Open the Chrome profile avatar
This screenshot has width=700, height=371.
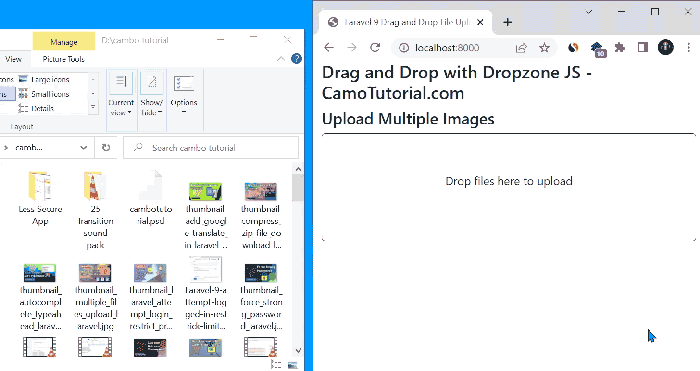[666, 47]
